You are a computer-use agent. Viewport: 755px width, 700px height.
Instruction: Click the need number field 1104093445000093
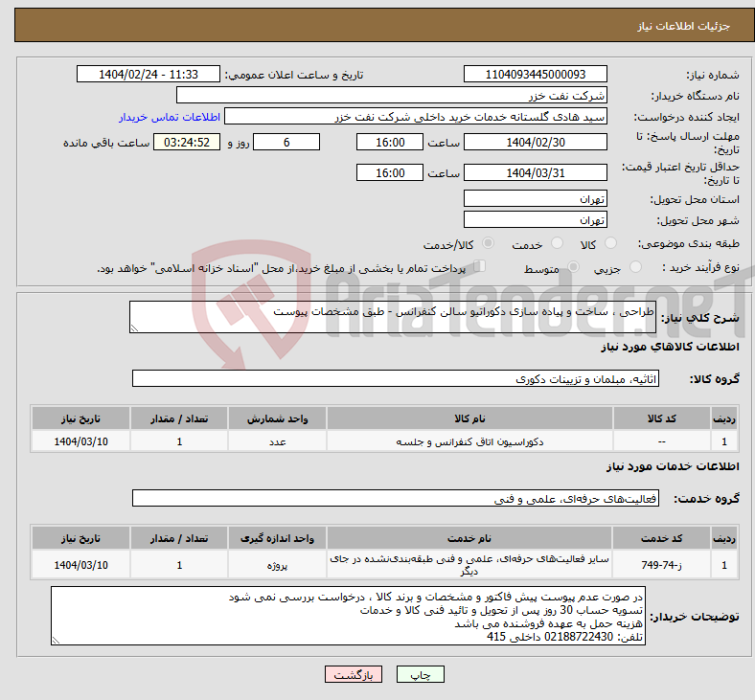coord(536,75)
